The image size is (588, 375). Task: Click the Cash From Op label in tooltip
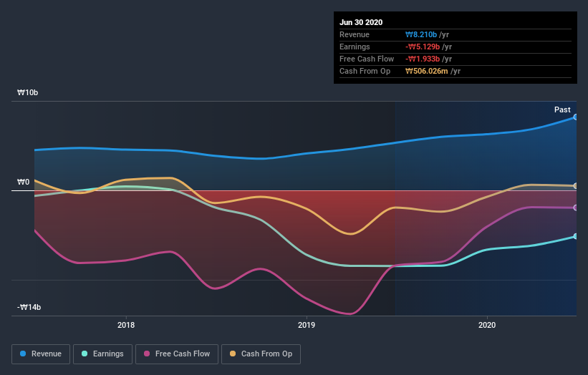click(365, 71)
